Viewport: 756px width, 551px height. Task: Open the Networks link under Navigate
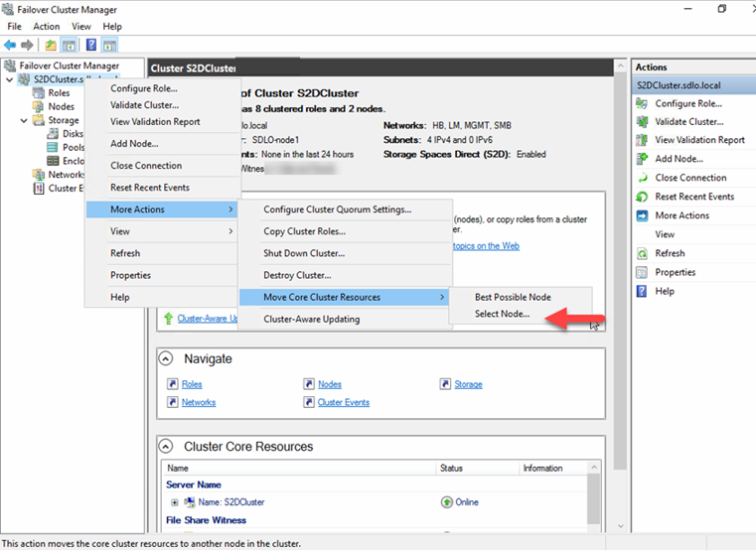pyautogui.click(x=199, y=402)
